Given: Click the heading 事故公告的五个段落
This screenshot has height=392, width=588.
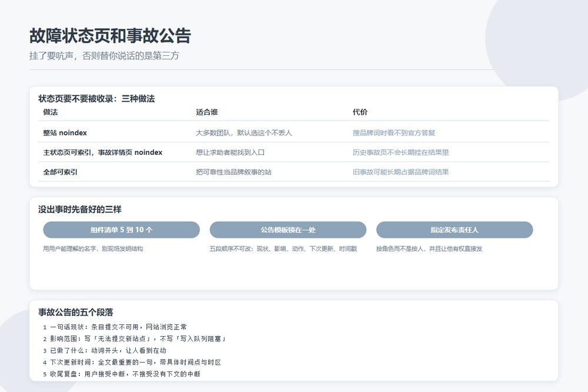Looking at the screenshot, I should pyautogui.click(x=76, y=313).
